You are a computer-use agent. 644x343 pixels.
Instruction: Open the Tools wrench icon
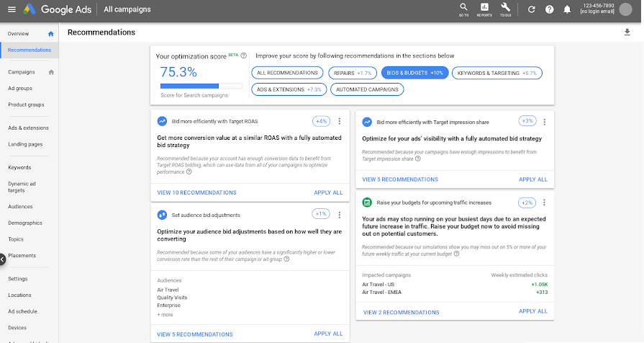click(506, 9)
